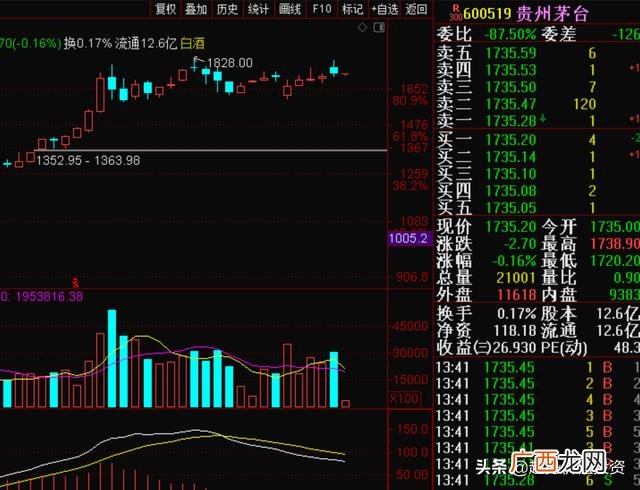This screenshot has width=640, height=490.
Task: Click the 买四 price 1735.08
Action: (x=511, y=191)
